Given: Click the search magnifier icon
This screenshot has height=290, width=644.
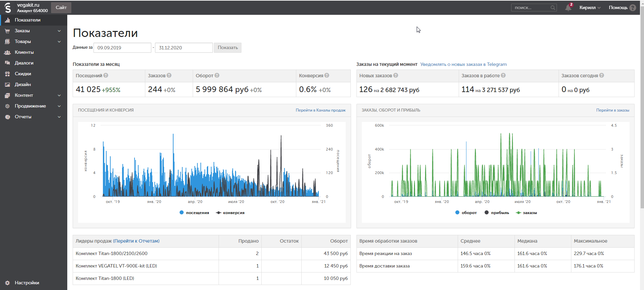Looking at the screenshot, I should [553, 8].
